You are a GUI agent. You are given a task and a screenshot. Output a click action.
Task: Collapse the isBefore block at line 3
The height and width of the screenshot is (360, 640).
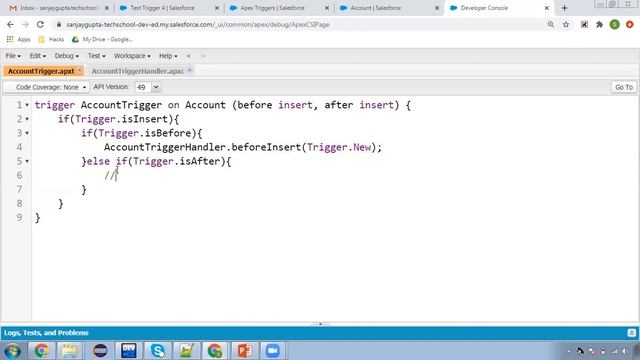(27, 133)
